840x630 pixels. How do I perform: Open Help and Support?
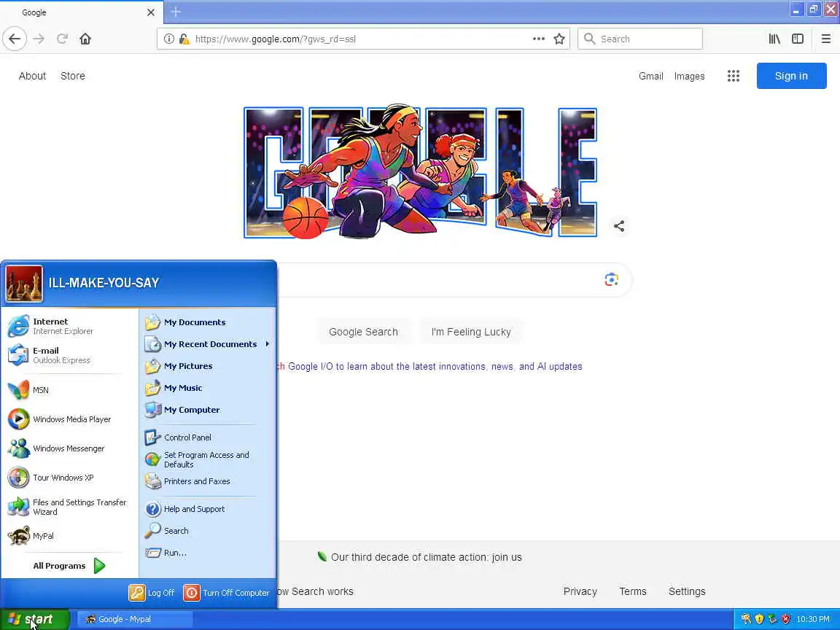(207, 509)
